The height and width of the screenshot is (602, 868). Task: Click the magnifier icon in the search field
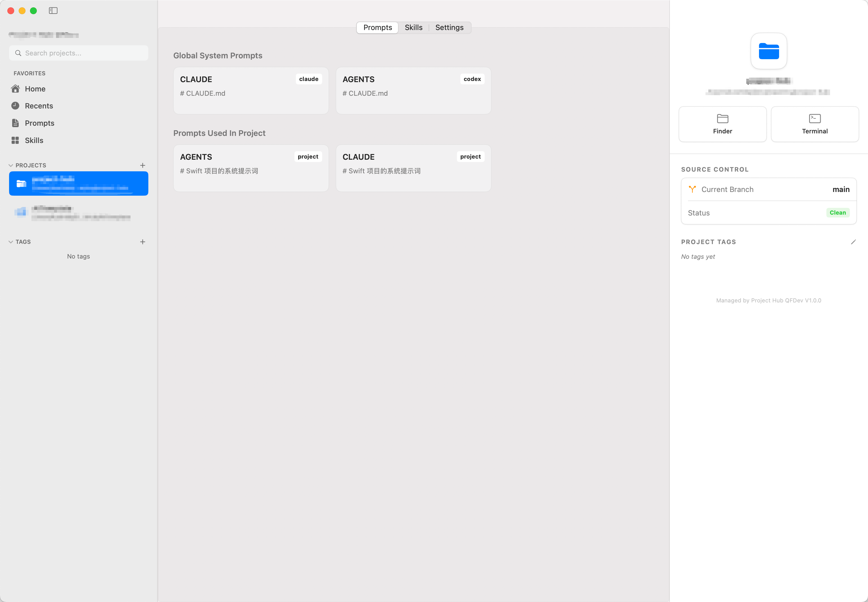(x=18, y=53)
